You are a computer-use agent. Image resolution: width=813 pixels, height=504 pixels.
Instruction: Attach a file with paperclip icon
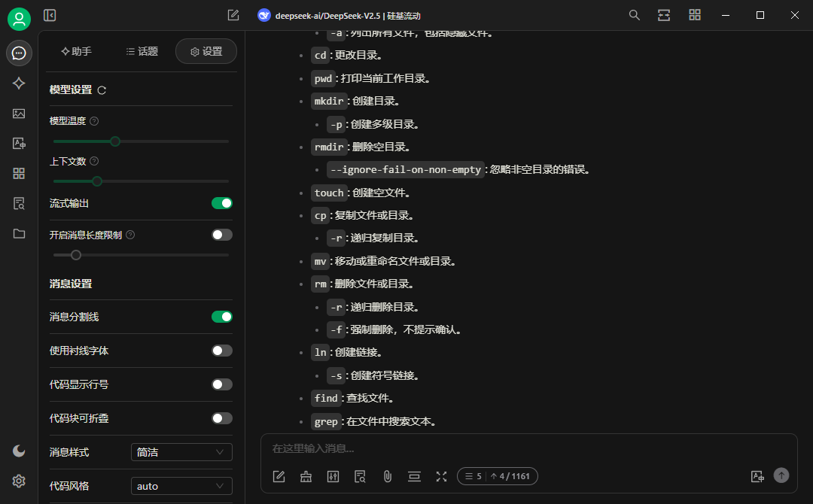[388, 477]
